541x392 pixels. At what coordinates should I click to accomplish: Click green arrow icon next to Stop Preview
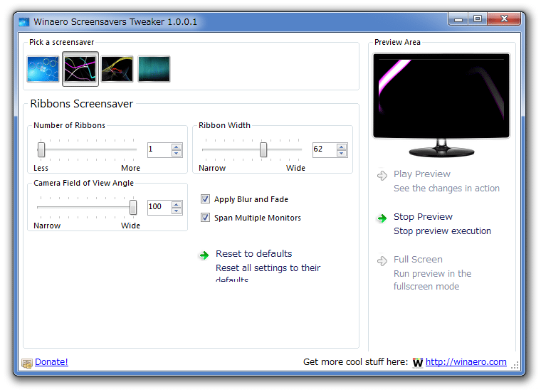pyautogui.click(x=382, y=218)
